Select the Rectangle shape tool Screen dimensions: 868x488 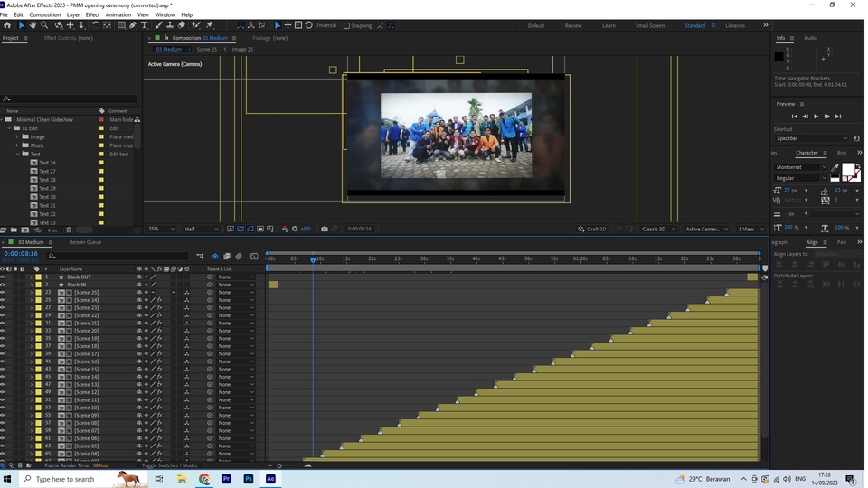tap(120, 25)
